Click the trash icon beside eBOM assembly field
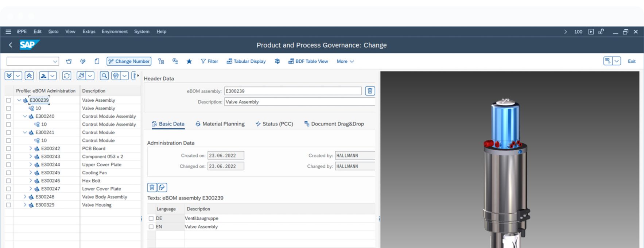The width and height of the screenshot is (644, 248). coord(370,91)
